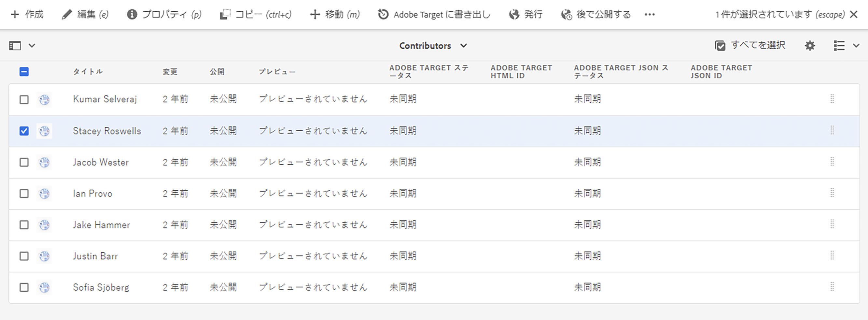Screen dimensions: 868x320
Task: Tick the Sofia Sjöberg checkbox
Action: [x=24, y=287]
